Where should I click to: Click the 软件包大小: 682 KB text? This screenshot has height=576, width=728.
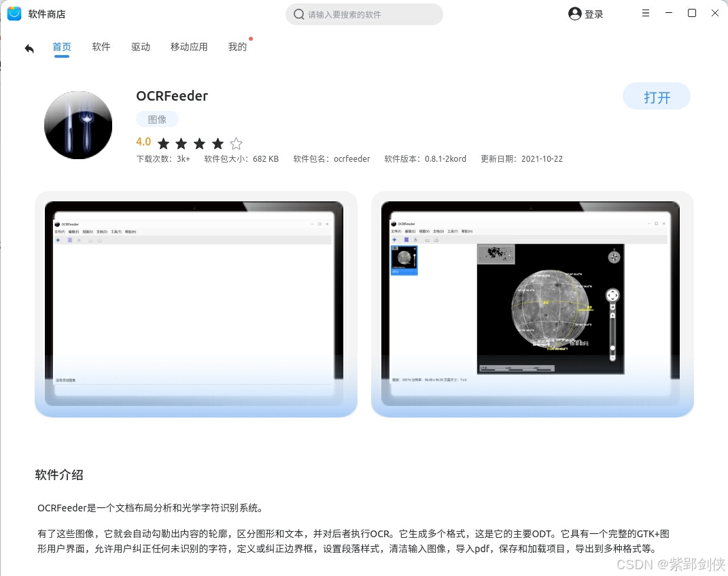pos(241,159)
